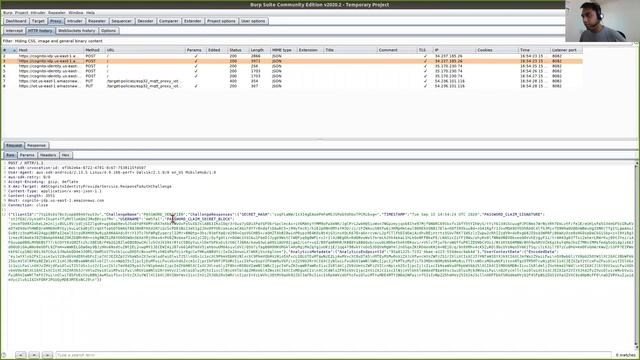Sort history by TLS column

point(425,50)
